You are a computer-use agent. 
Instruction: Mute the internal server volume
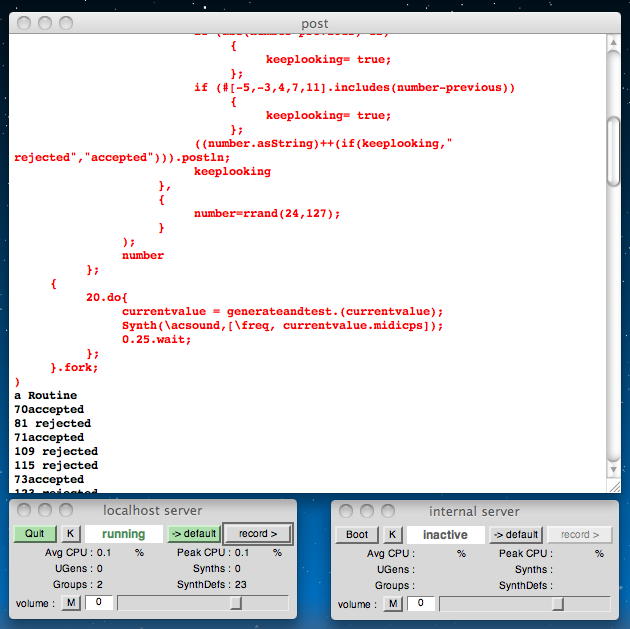click(x=393, y=604)
